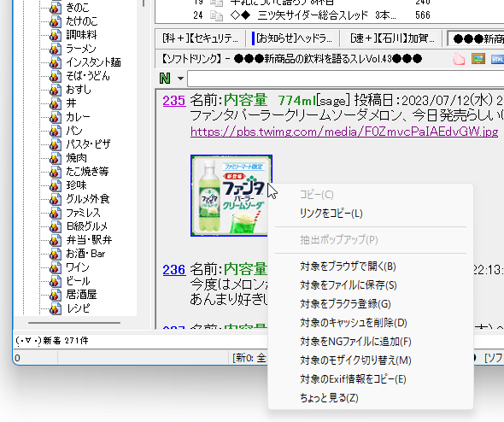Image resolution: width=504 pixels, height=422 pixels.
Task: Select the たこ焼き等 board icon
Action: pos(55,172)
